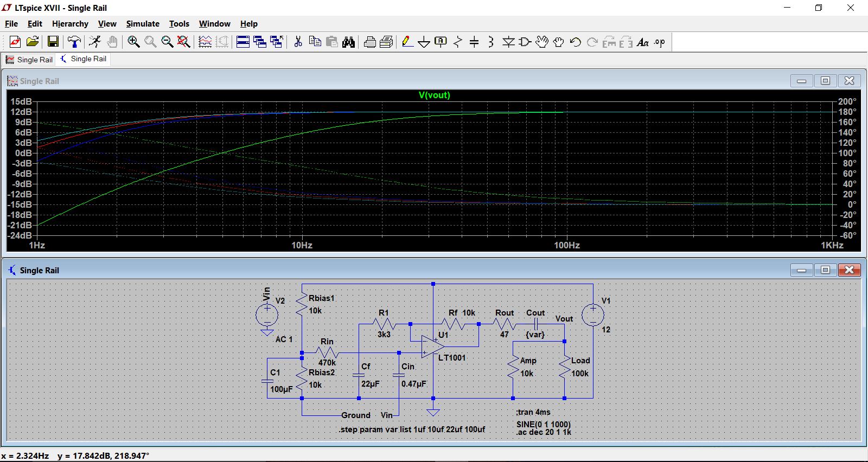
Task: Select the Place Capacitor tool
Action: tap(474, 42)
